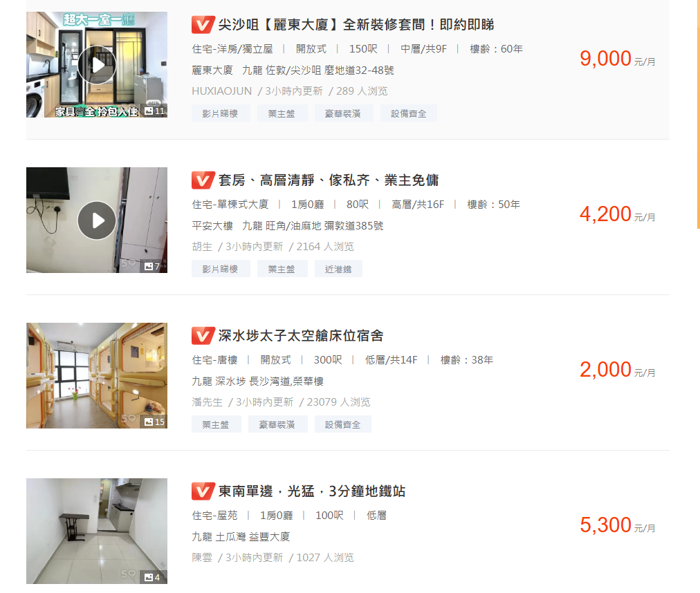Viewport: 700px width, 593px height.
Task: Open 東南單邊，光猛 listing title
Action: click(311, 491)
